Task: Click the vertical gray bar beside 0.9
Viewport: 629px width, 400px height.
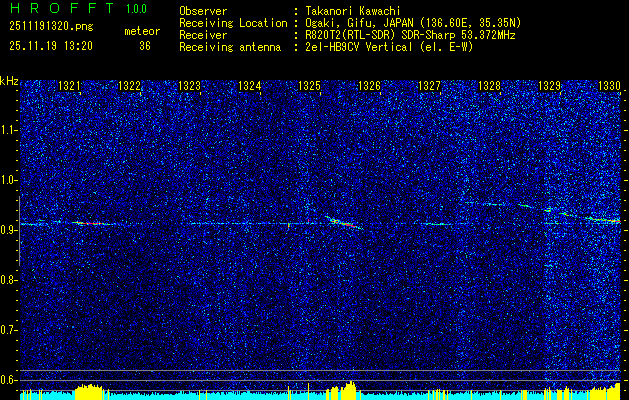Action: tap(19, 231)
